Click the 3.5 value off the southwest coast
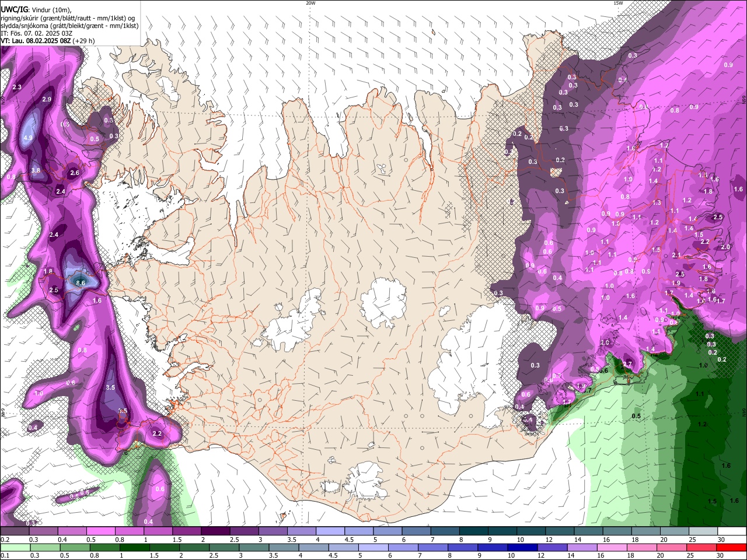 [110, 387]
